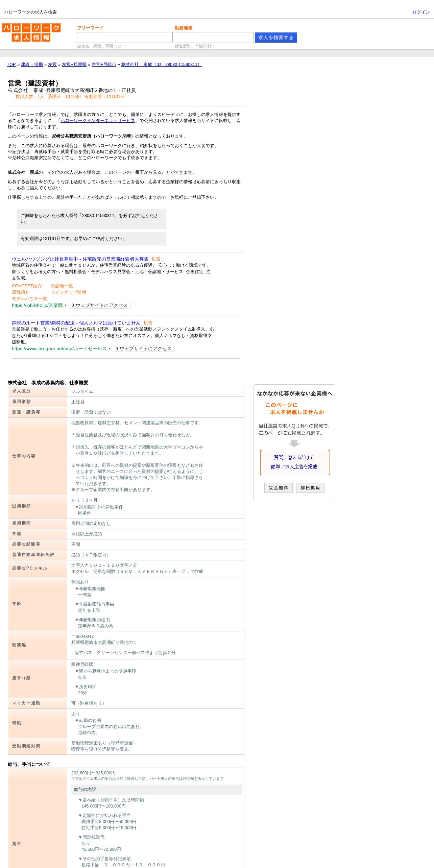Click the 採用人数：1人 text
This screenshot has width=434, height=868.
tap(30, 97)
